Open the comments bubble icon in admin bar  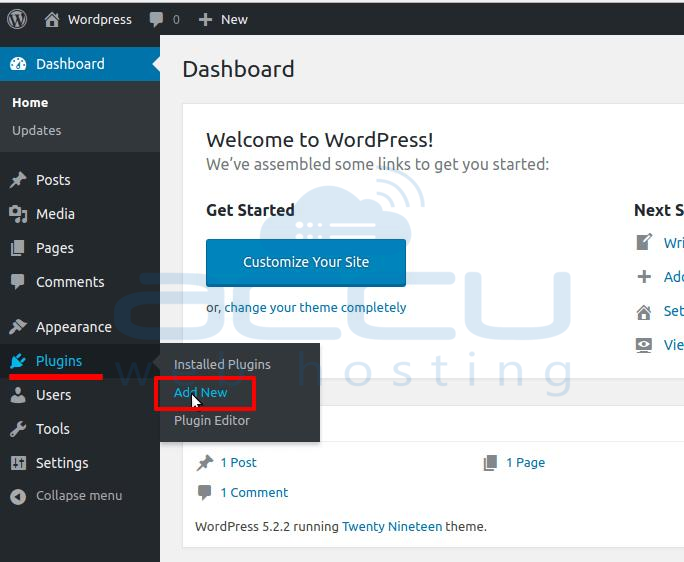pyautogui.click(x=156, y=20)
